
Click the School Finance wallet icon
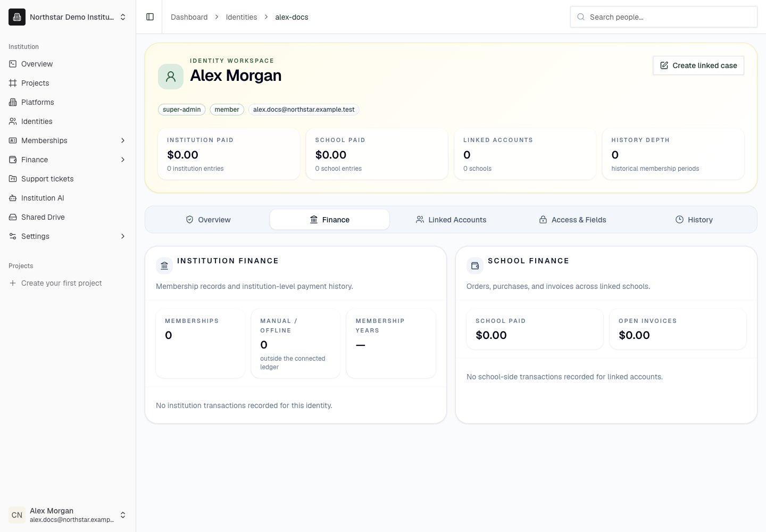(475, 265)
